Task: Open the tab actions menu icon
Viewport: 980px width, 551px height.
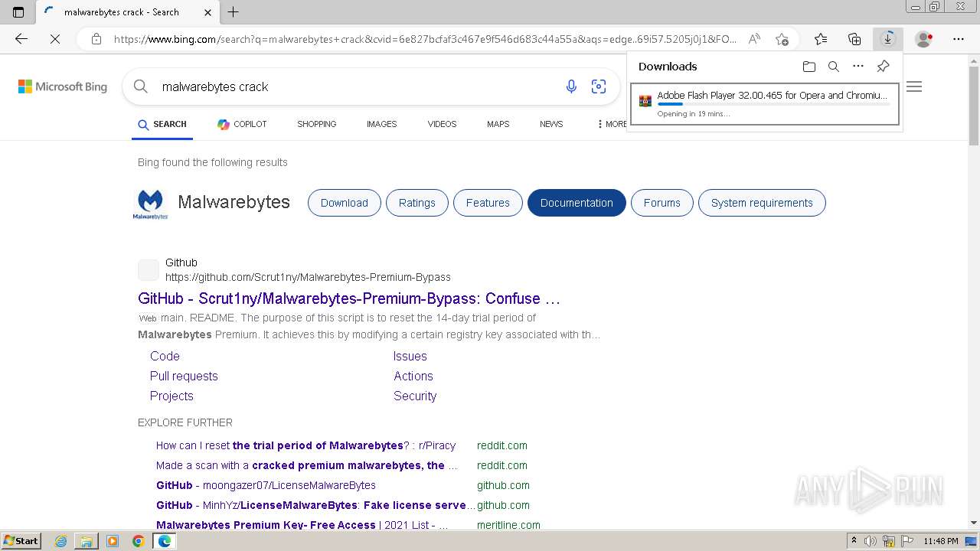Action: (18, 11)
